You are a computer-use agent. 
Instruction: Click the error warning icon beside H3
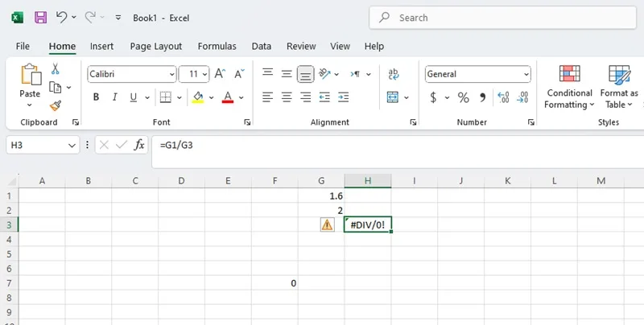(327, 224)
